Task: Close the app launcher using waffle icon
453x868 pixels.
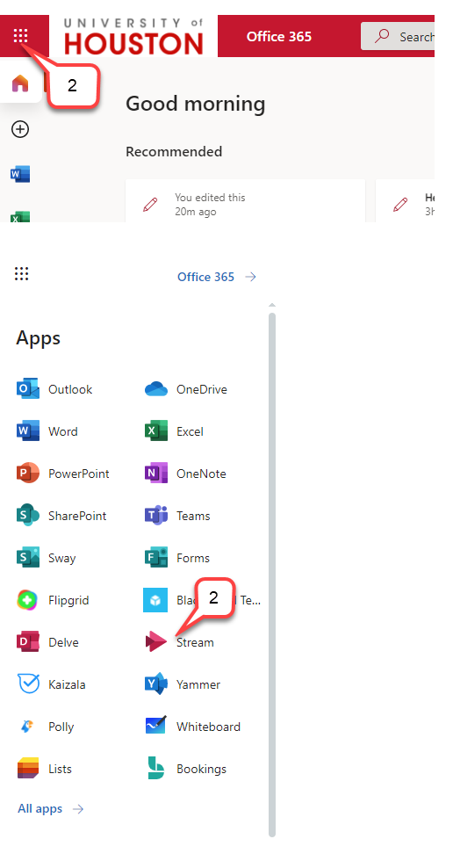Action: pyautogui.click(x=22, y=274)
